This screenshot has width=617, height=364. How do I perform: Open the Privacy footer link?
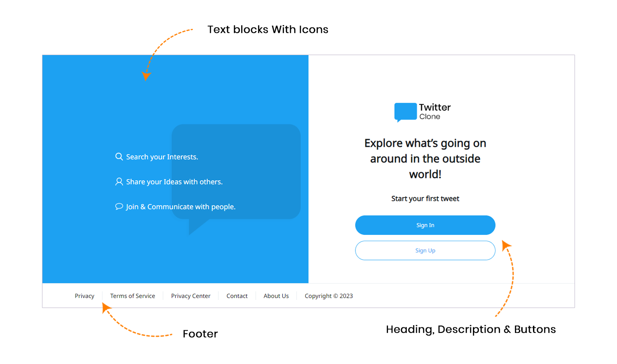[84, 296]
